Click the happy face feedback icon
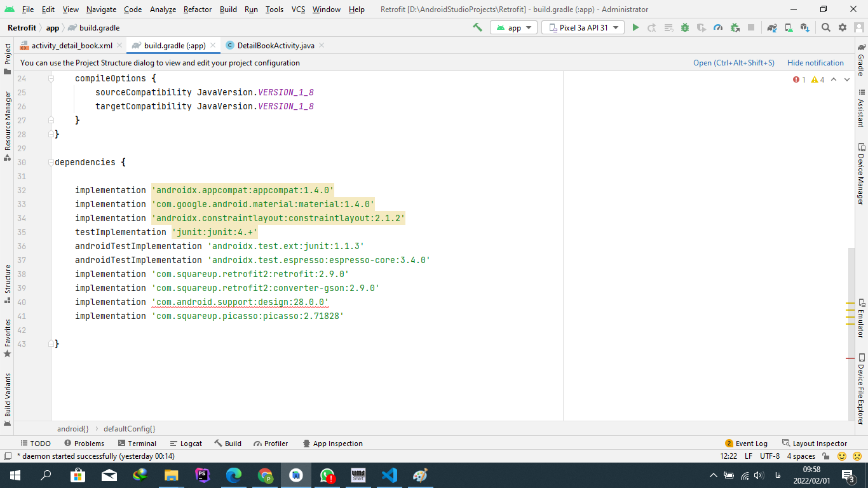The width and height of the screenshot is (868, 488). [842, 456]
